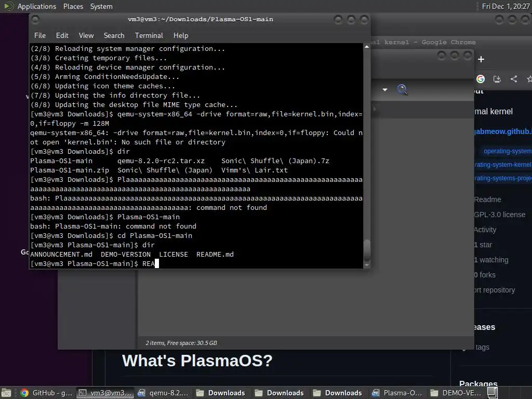Click LICENSE in the terminal output
Screen dimensions: 532x399
(x=174, y=255)
